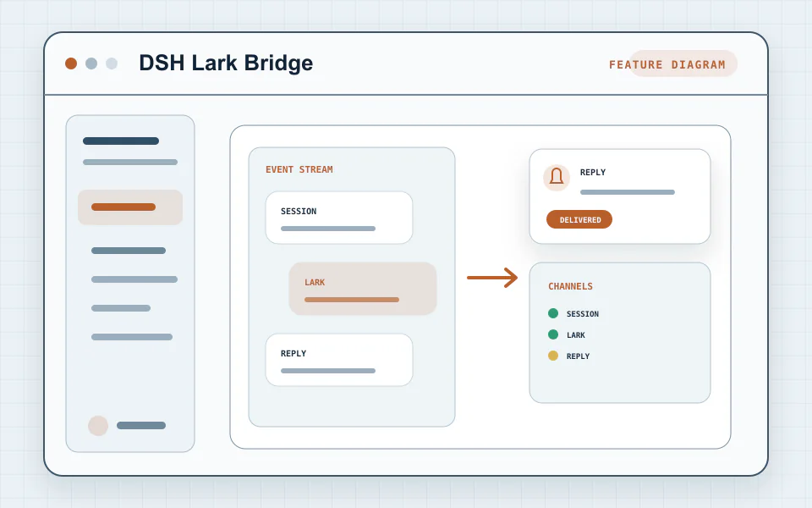Click the REPLY notification card title

coord(593,172)
